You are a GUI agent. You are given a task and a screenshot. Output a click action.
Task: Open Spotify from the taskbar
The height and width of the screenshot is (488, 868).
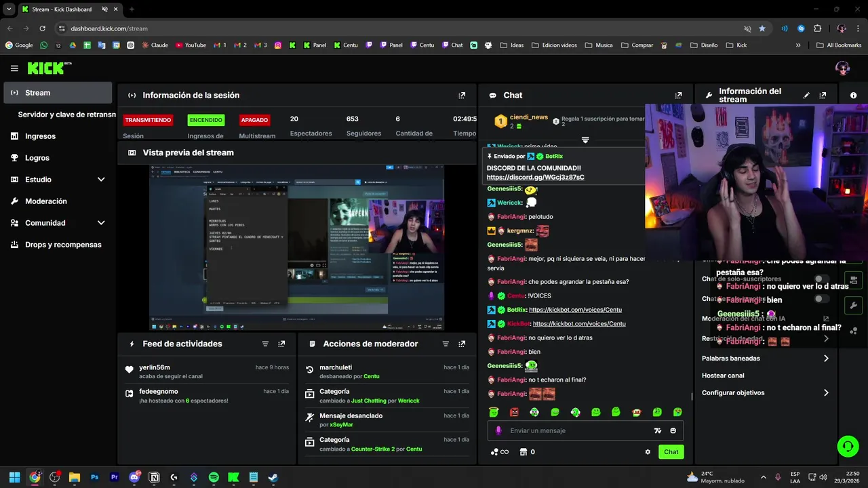(214, 477)
